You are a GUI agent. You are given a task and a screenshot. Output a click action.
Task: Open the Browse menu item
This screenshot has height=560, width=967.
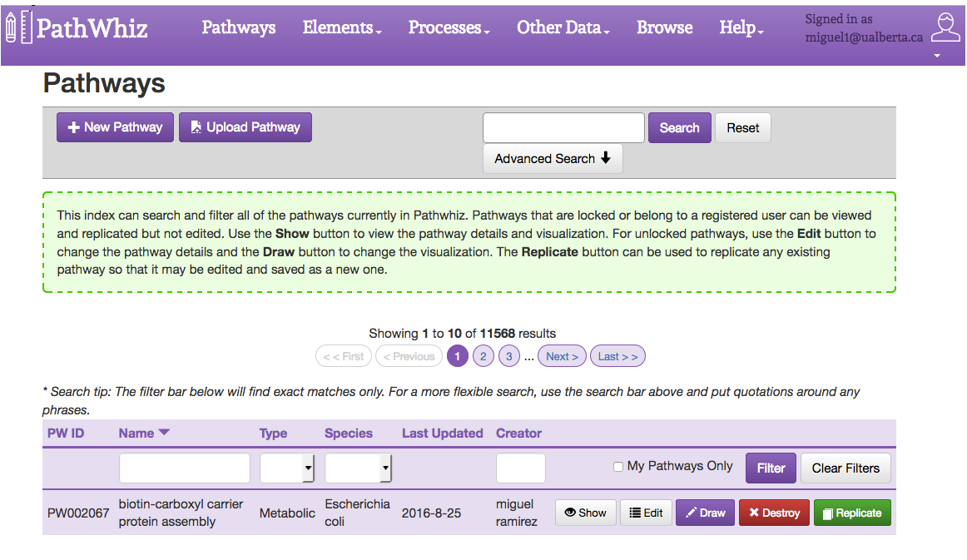pyautogui.click(x=664, y=27)
